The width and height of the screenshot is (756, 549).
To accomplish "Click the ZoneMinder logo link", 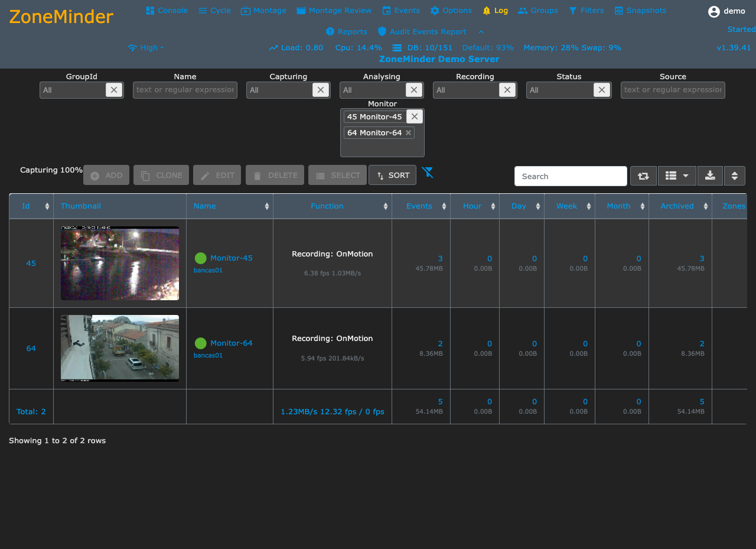I will pyautogui.click(x=61, y=17).
